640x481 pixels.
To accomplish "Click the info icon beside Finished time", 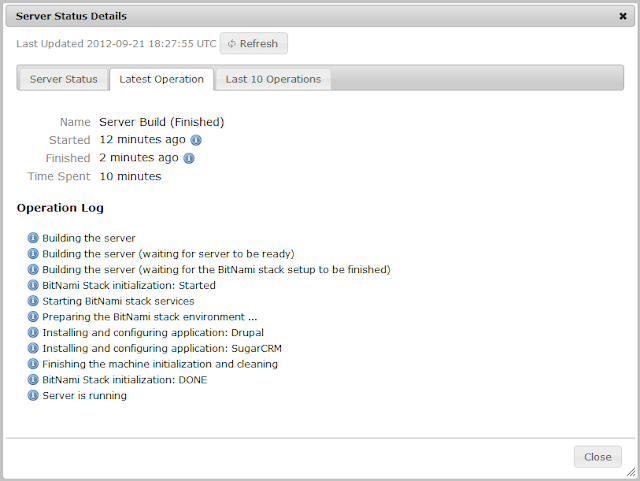I will [x=189, y=158].
